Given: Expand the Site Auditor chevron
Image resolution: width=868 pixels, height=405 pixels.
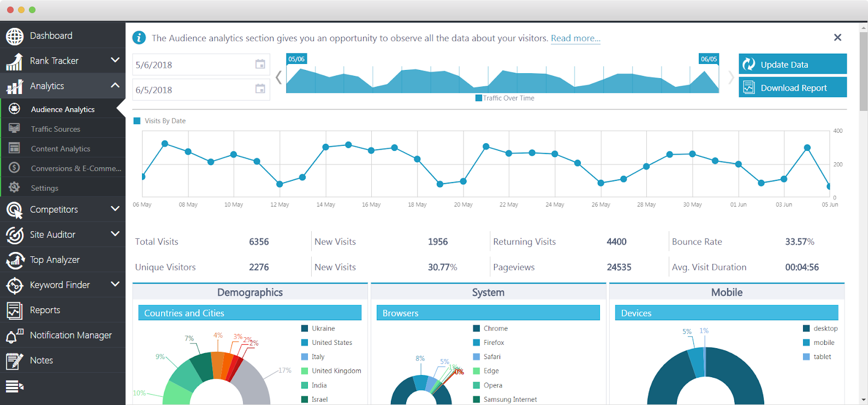Looking at the screenshot, I should click(x=115, y=234).
